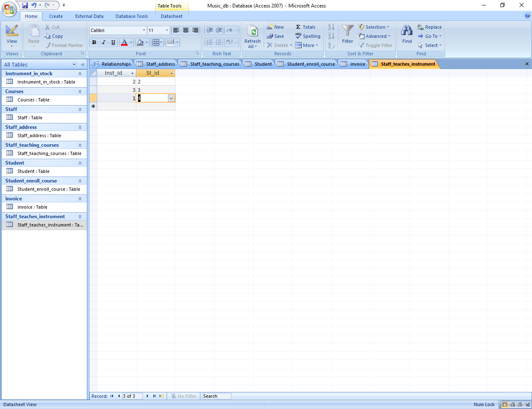Click the Save record icon
The height and width of the screenshot is (409, 532).
270,36
